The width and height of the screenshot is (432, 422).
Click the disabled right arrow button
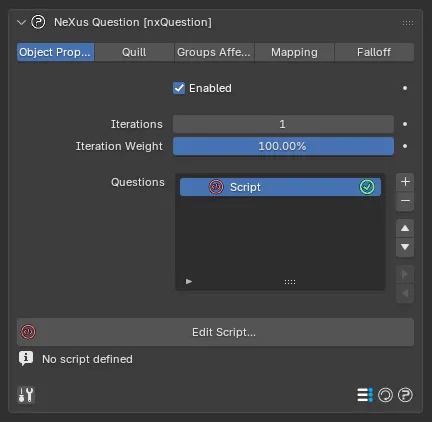coord(405,274)
